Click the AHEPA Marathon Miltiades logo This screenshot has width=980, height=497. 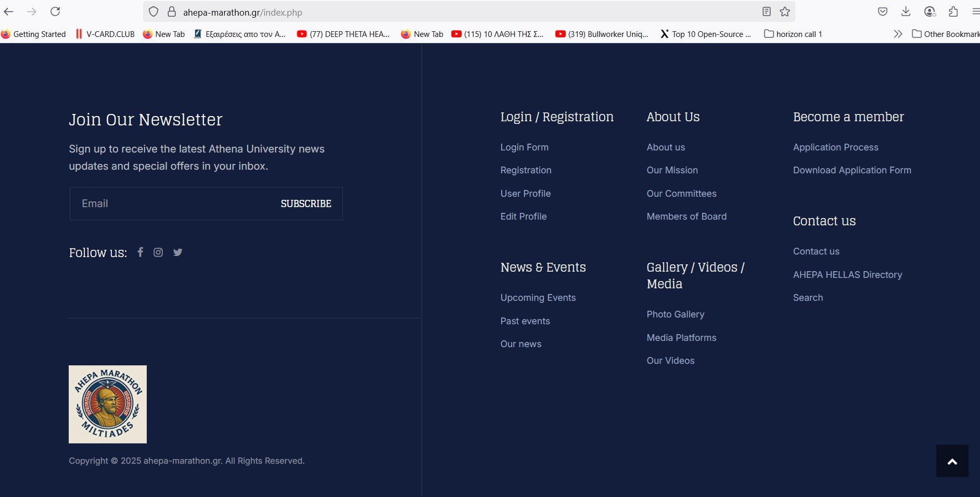108,404
